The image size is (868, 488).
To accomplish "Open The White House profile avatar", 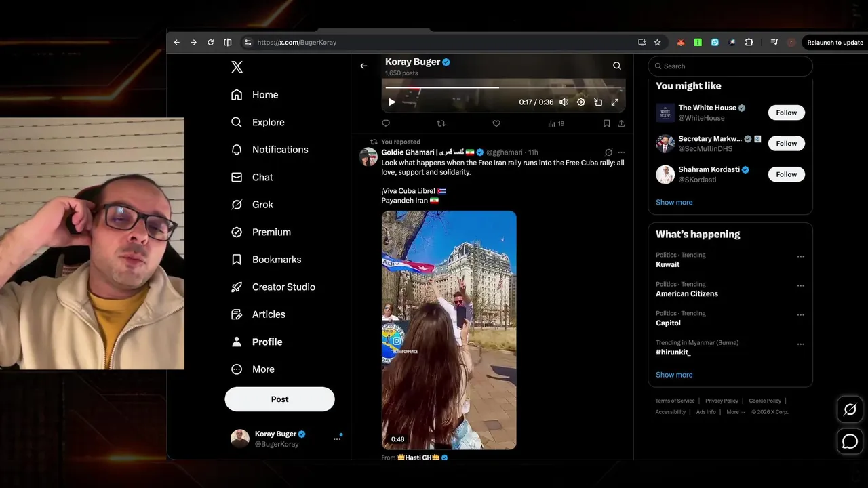I will 665,113.
